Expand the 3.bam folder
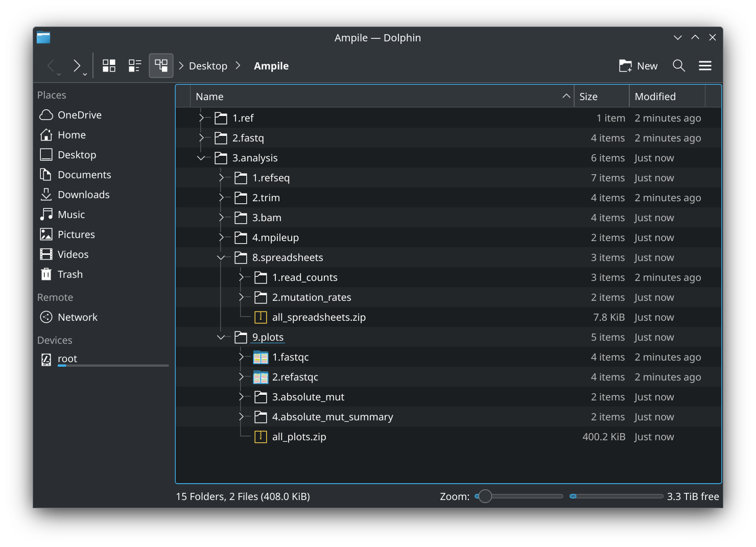The image size is (756, 547). [221, 218]
